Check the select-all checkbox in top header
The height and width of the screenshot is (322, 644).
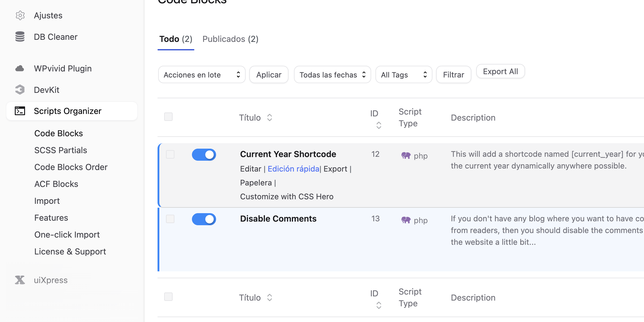[x=168, y=117]
